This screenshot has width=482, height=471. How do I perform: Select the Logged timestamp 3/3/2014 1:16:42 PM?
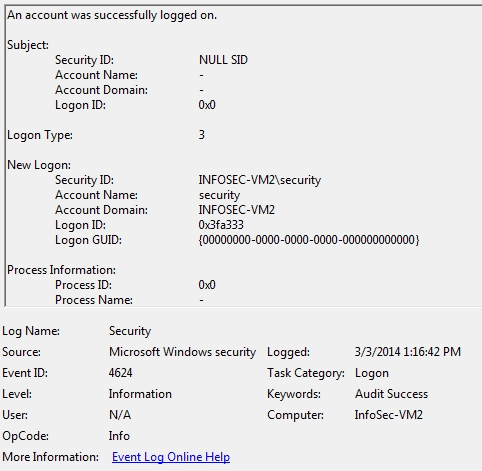click(x=408, y=352)
